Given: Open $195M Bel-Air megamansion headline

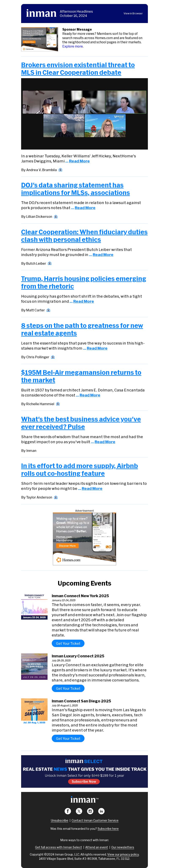Looking at the screenshot, I should 81,376.
